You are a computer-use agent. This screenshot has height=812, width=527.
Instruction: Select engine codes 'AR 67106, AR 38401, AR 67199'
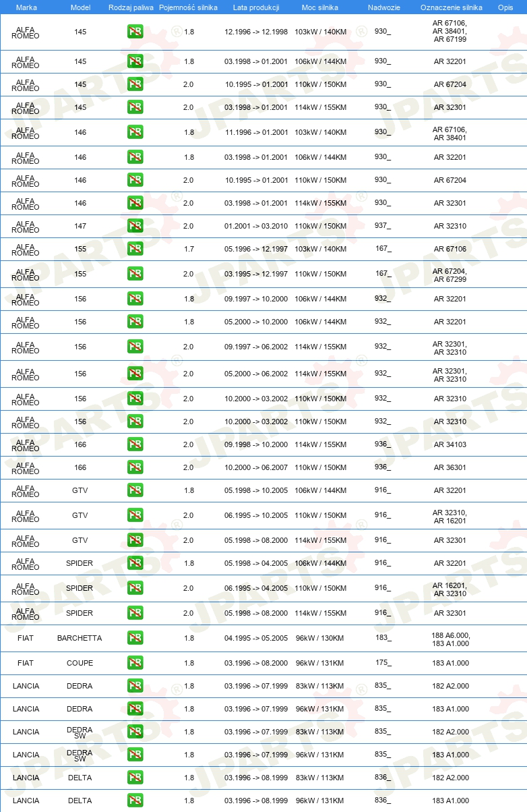tap(449, 31)
